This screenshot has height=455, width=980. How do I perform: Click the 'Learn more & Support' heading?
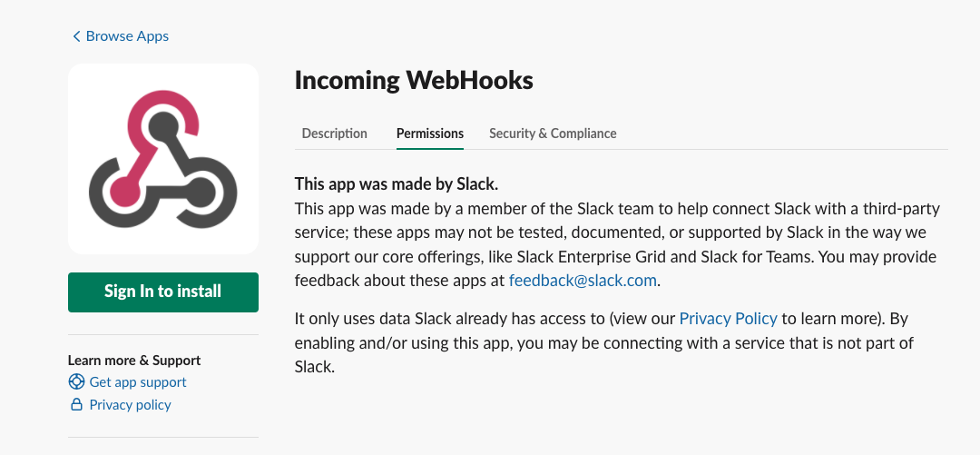click(134, 361)
